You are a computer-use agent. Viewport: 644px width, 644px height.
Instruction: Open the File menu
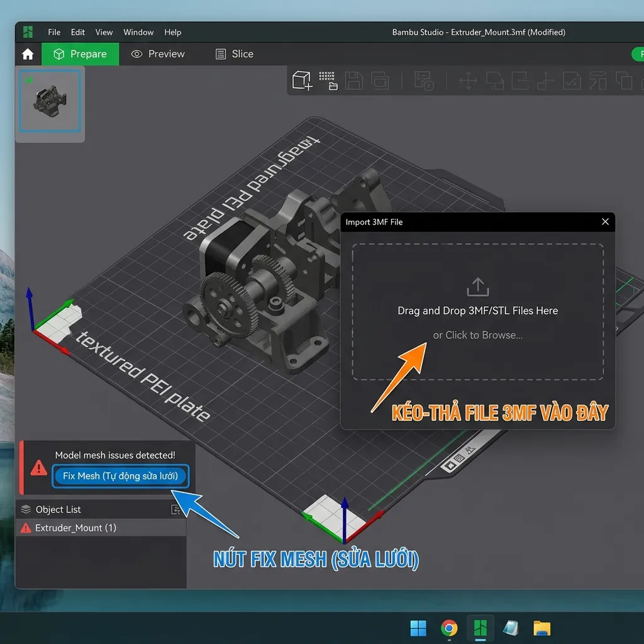pos(54,32)
